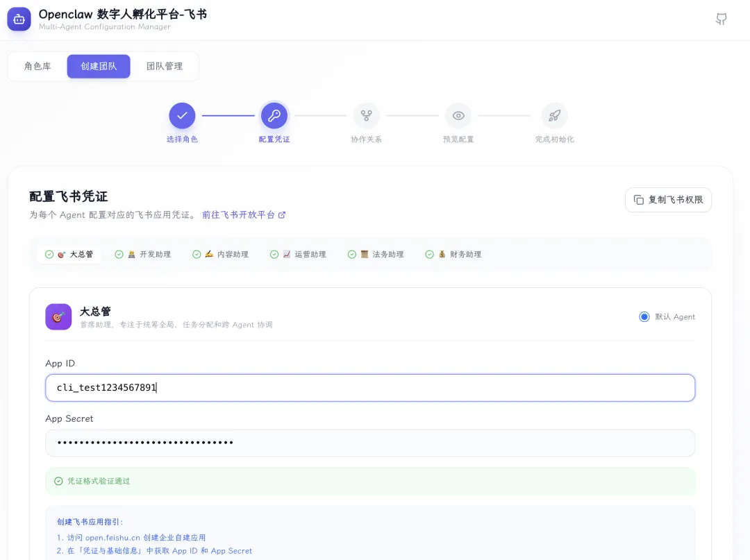750x560 pixels.
Task: Click the 预览配置 eye step icon
Action: (x=458, y=116)
